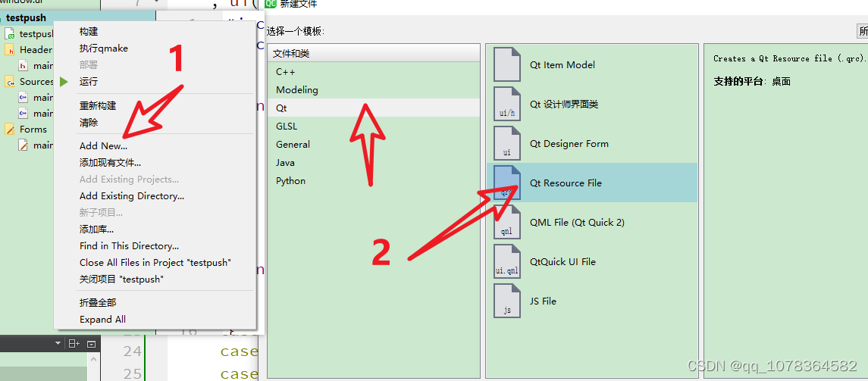Viewport: 868px width, 381px height.
Task: Click the green run arrow beside 运行
Action: pos(64,81)
